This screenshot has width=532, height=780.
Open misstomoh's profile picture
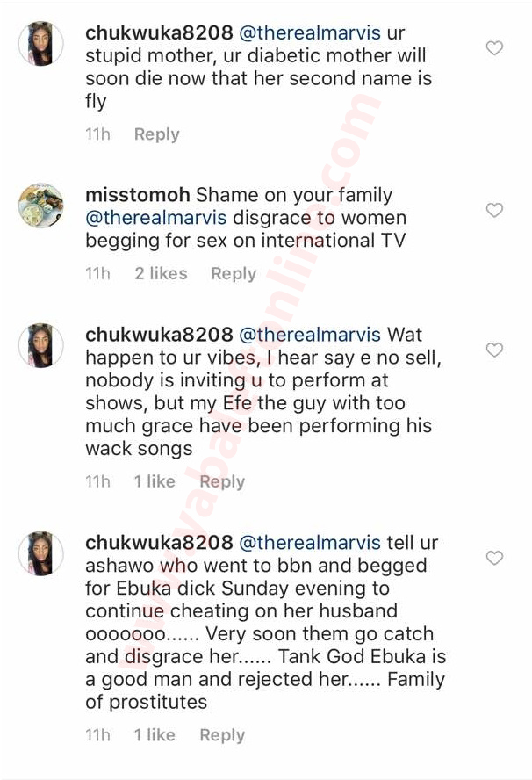point(41,206)
